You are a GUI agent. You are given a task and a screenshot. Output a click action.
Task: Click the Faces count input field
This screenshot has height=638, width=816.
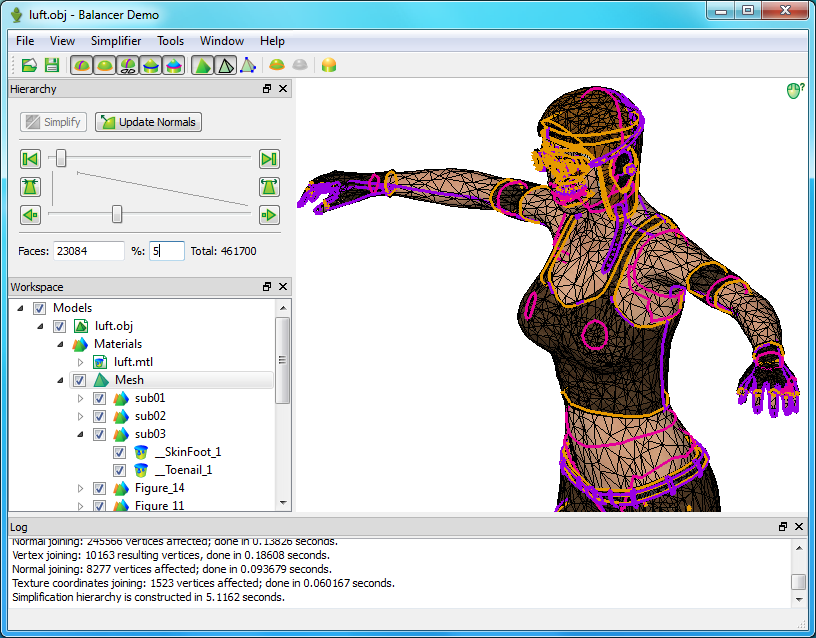[89, 251]
